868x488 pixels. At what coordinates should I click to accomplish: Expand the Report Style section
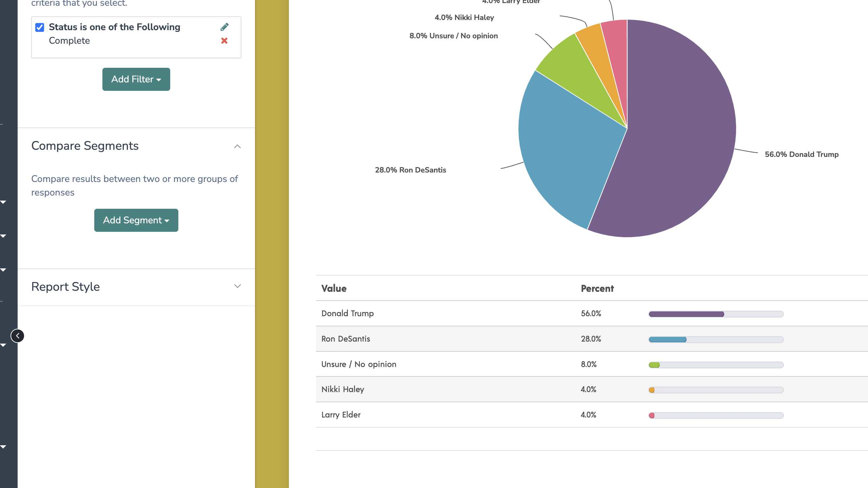(237, 286)
